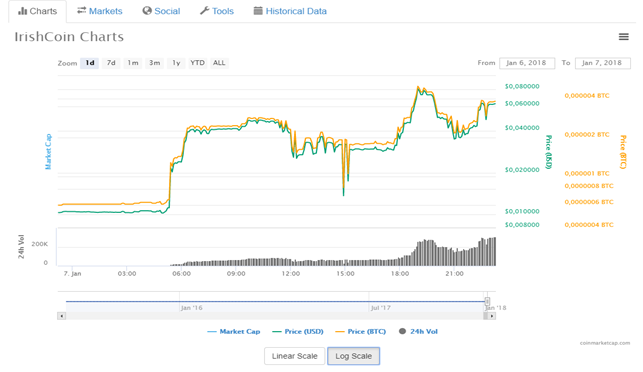This screenshot has width=643, height=372.
Task: Toggle 24h Vol series in legend
Action: coord(418,331)
